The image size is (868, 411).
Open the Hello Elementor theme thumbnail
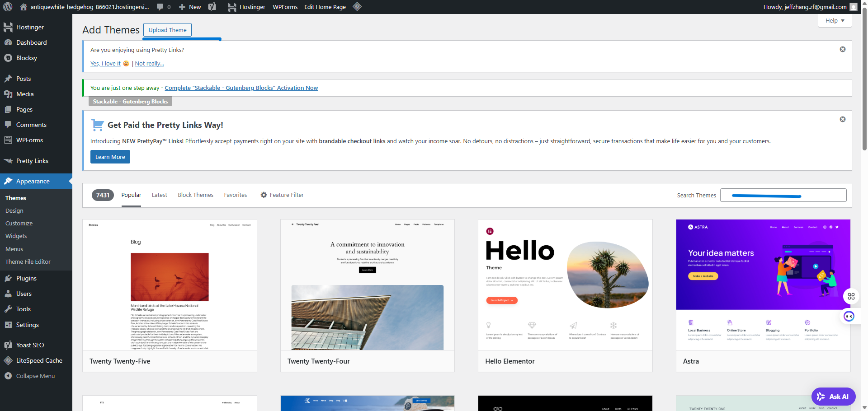(x=565, y=285)
